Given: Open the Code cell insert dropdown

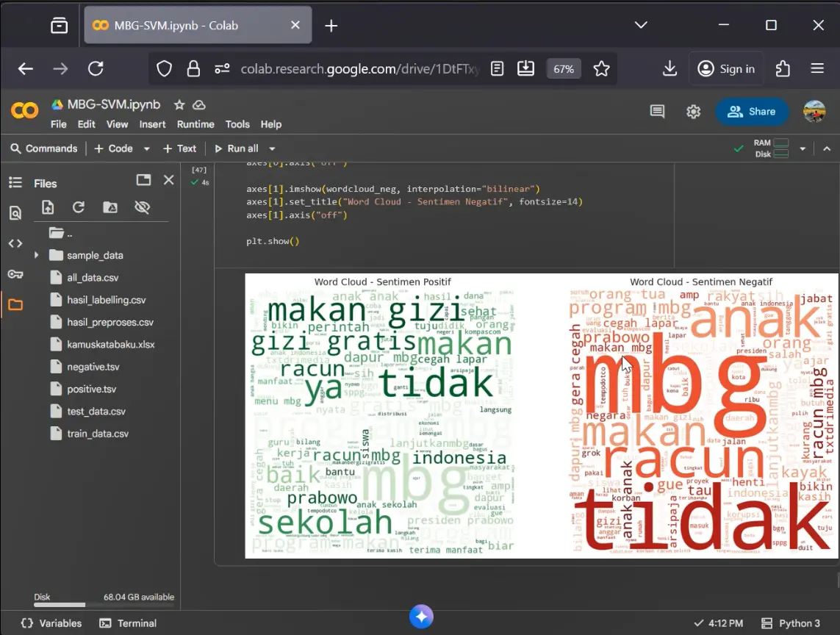Looking at the screenshot, I should pyautogui.click(x=145, y=148).
